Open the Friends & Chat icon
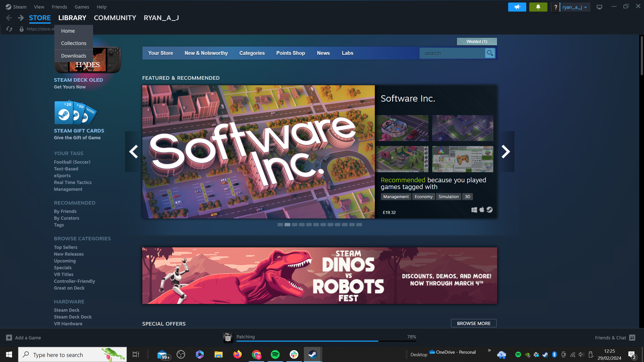 (632, 338)
